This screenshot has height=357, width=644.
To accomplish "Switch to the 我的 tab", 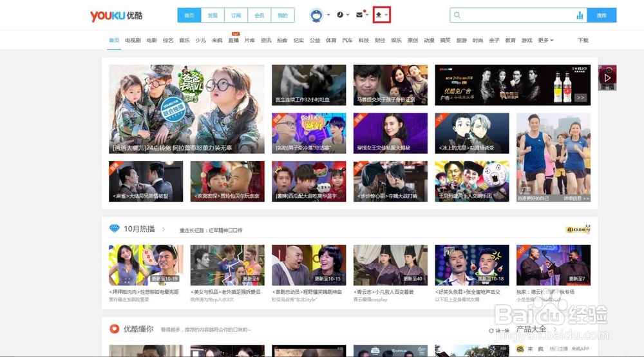I will click(x=283, y=15).
